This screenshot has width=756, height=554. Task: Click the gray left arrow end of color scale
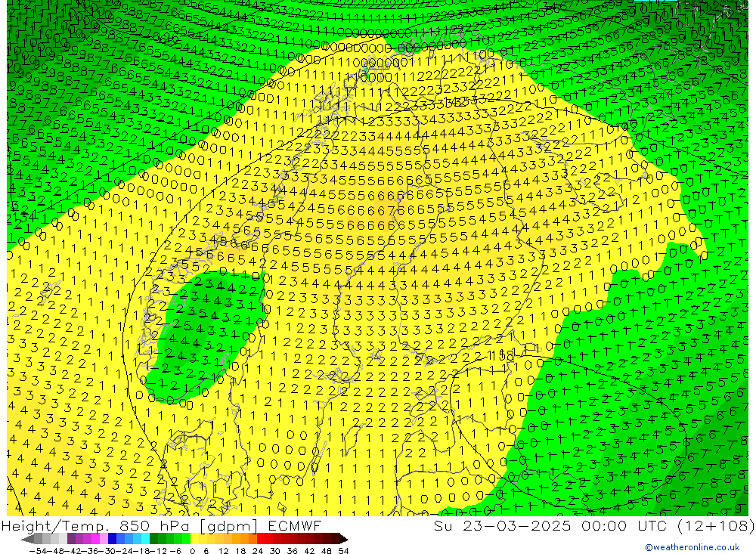27,539
